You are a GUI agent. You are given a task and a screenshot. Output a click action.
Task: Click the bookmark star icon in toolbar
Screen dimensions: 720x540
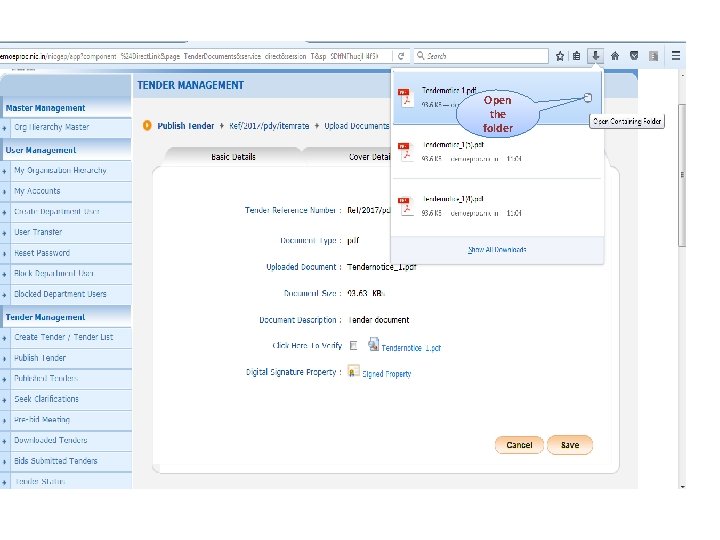560,56
